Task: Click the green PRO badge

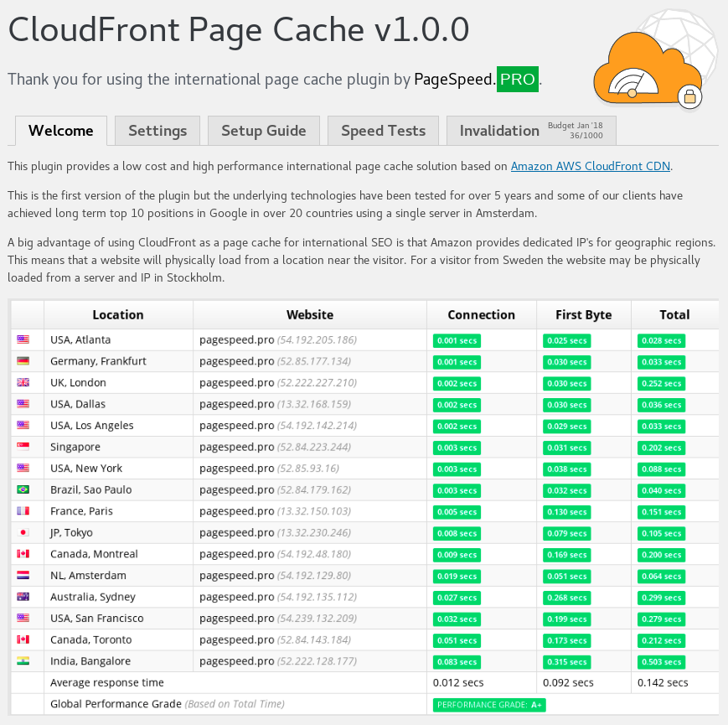Action: (517, 80)
